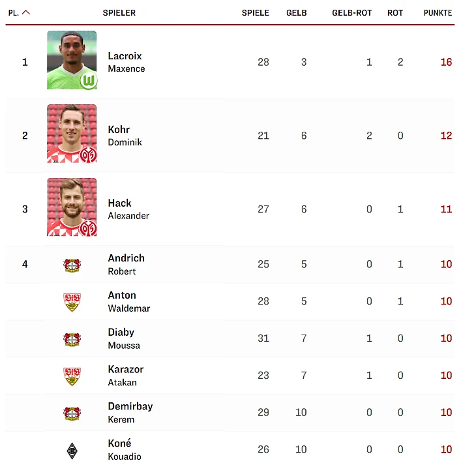Click Leverkusen crest beside Andrich
This screenshot has width=476, height=463.
pos(72,265)
